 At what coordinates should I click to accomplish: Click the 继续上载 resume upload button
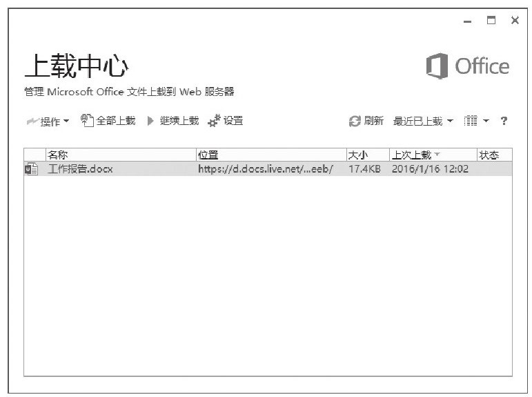[173, 121]
